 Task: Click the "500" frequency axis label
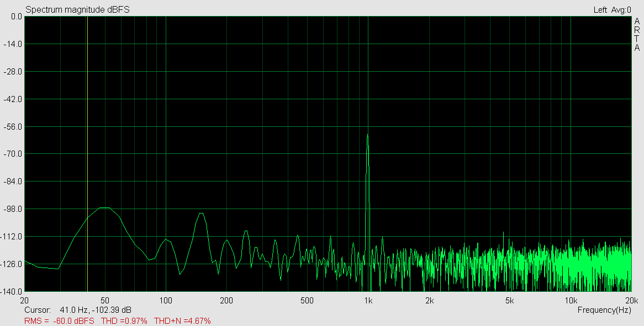click(x=307, y=300)
